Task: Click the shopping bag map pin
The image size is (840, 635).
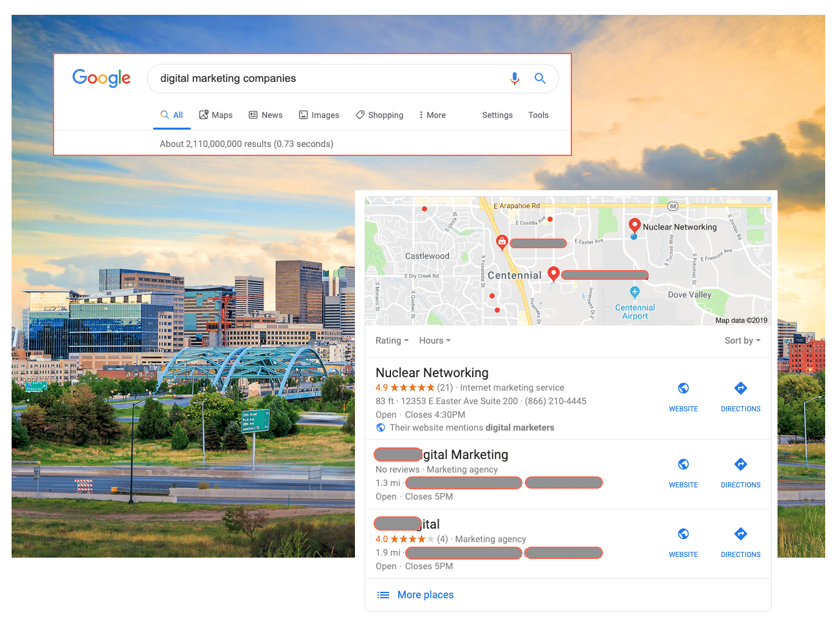Action: coord(502,242)
